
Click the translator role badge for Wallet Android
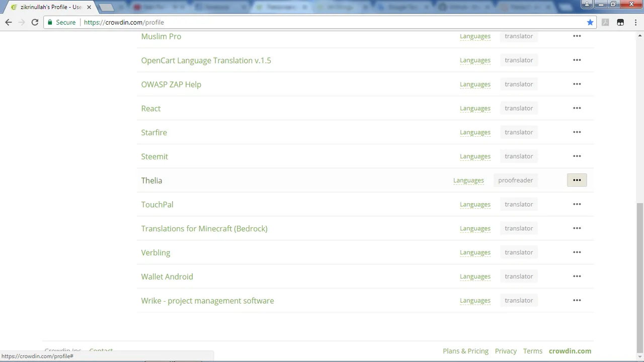tap(519, 277)
